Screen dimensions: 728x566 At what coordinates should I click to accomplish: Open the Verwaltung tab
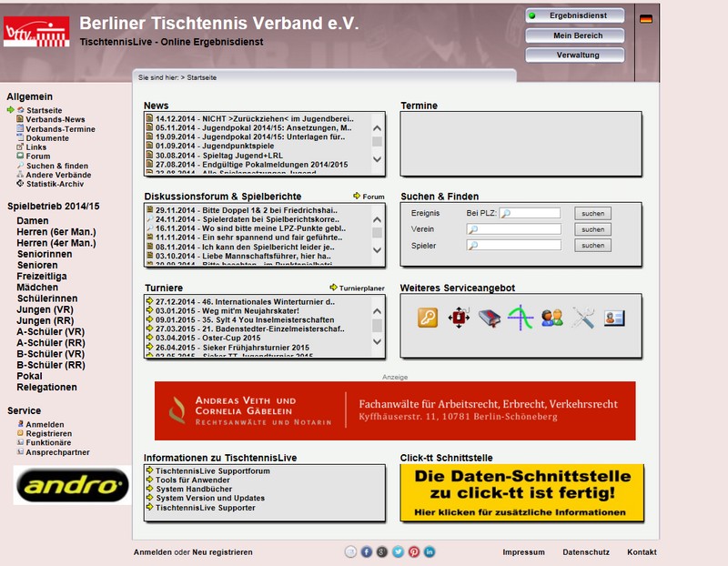575,55
